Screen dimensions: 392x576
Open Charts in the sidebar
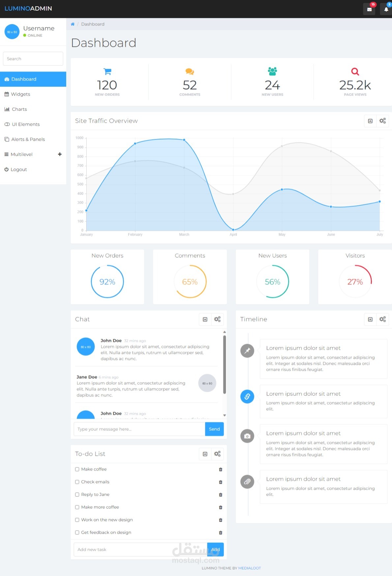pos(33,109)
